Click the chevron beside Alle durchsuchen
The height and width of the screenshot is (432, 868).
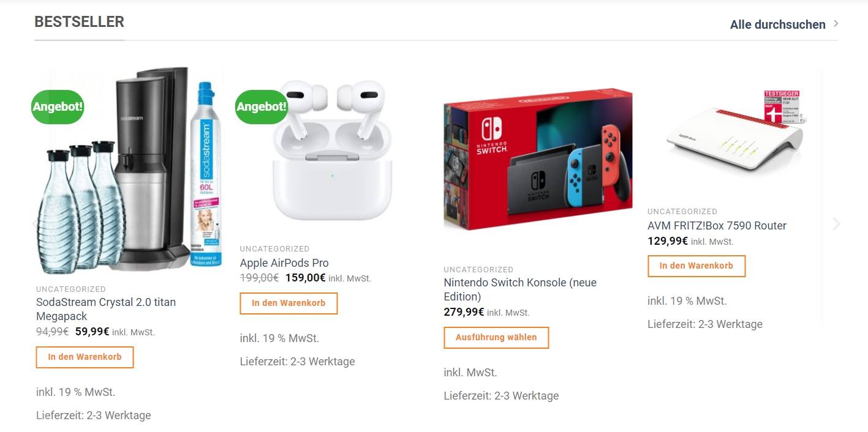click(836, 24)
